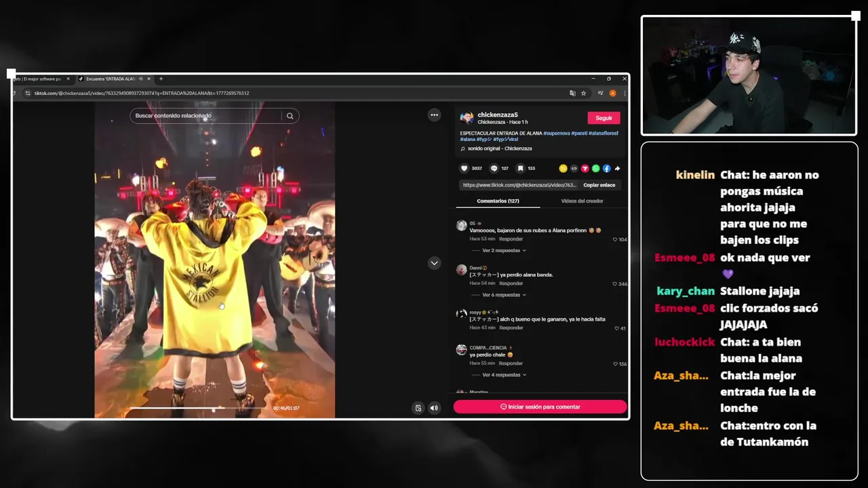The width and height of the screenshot is (868, 488).
Task: Open the three-dot video options menu
Action: [434, 115]
